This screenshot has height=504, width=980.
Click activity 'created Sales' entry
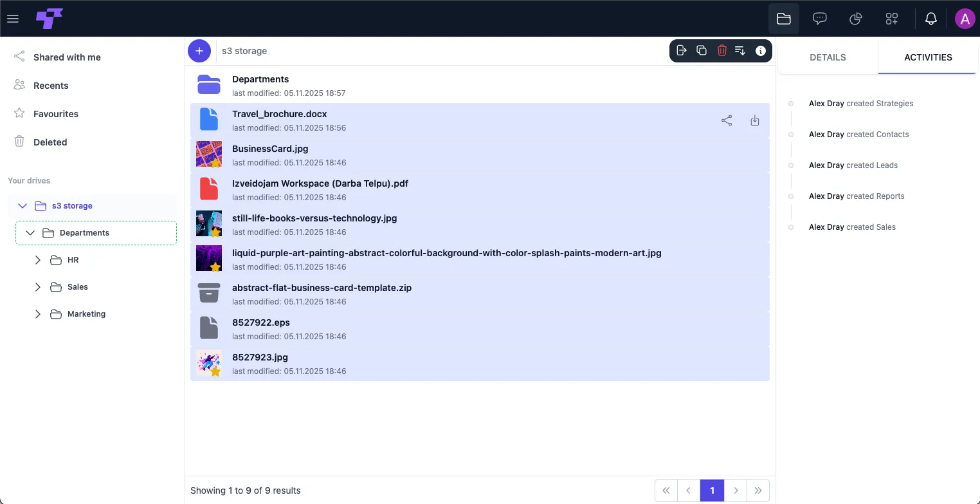pos(852,227)
